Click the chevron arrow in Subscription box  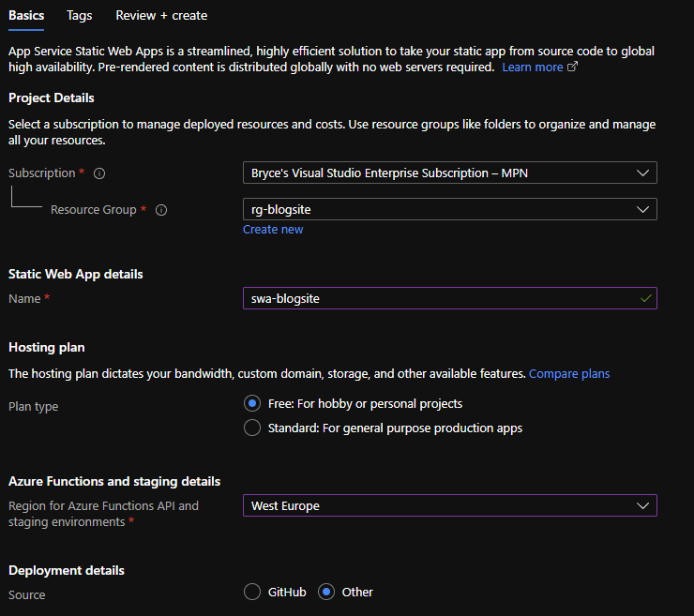642,173
